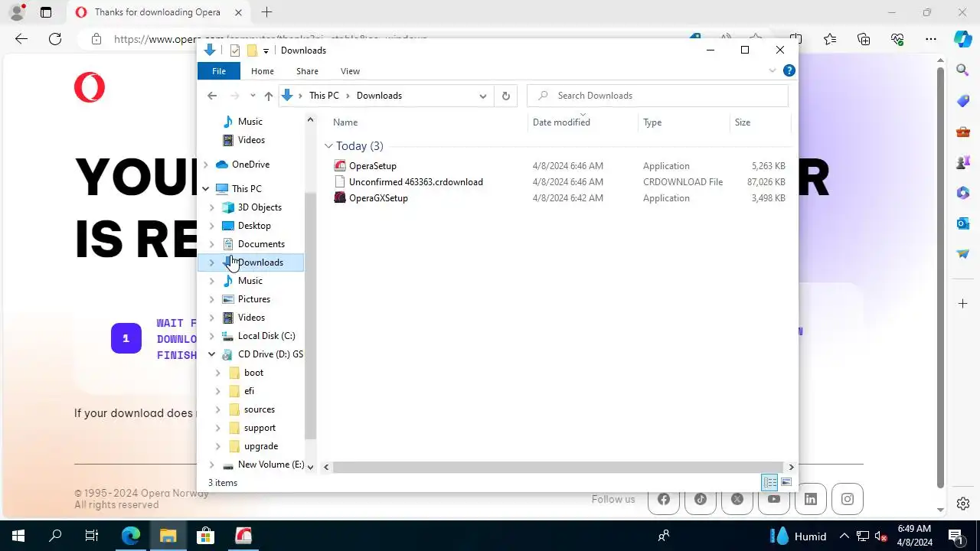Click Opera logo on webpage
The width and height of the screenshot is (980, 551).
point(90,88)
